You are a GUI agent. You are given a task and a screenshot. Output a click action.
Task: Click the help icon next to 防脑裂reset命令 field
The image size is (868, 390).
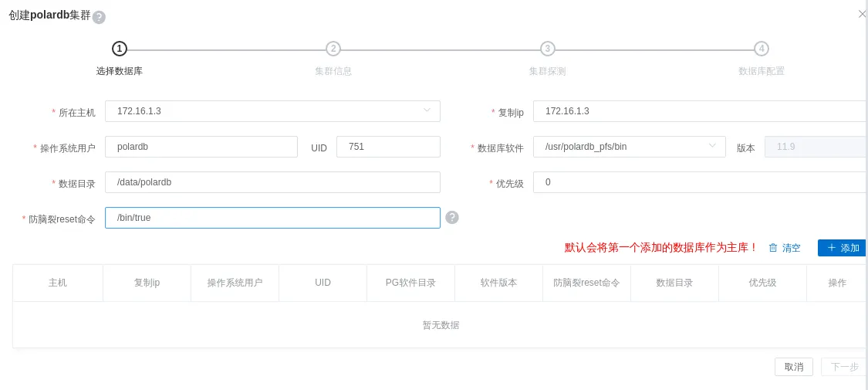(452, 218)
